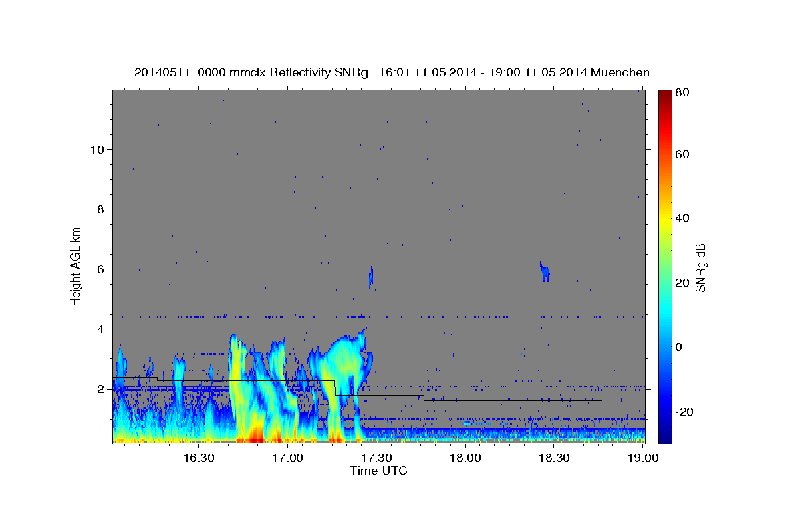
Task: Pick the dark red top of the colorbar
Action: click(x=665, y=94)
